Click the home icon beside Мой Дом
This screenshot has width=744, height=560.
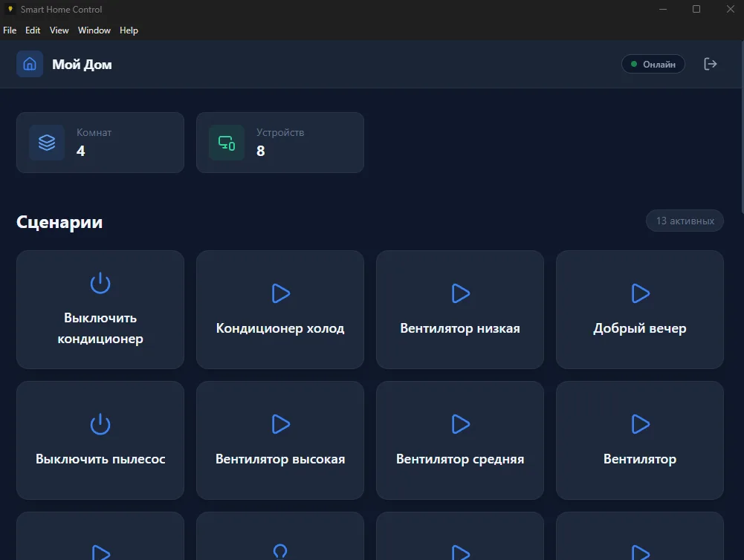tap(30, 64)
